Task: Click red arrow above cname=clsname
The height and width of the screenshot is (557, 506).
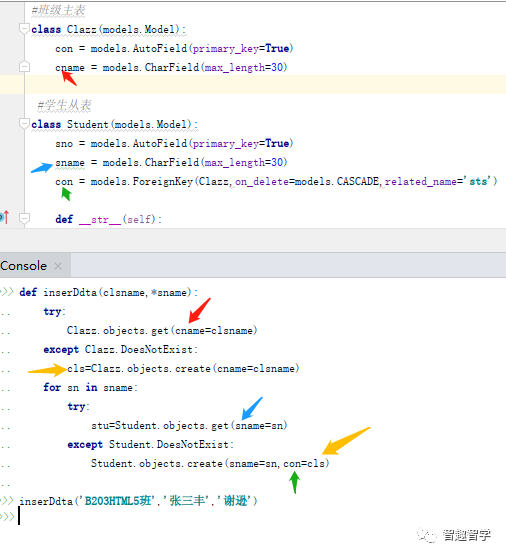Action: pyautogui.click(x=199, y=310)
